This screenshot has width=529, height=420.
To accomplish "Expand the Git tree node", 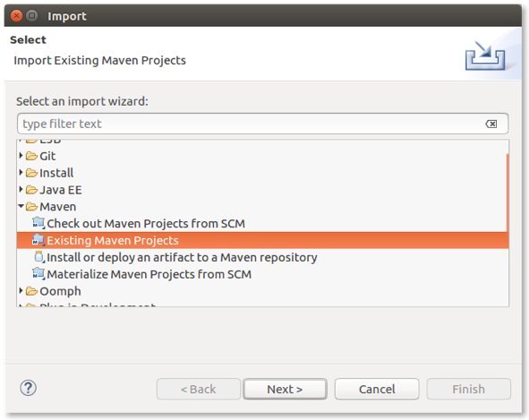I will [x=21, y=155].
